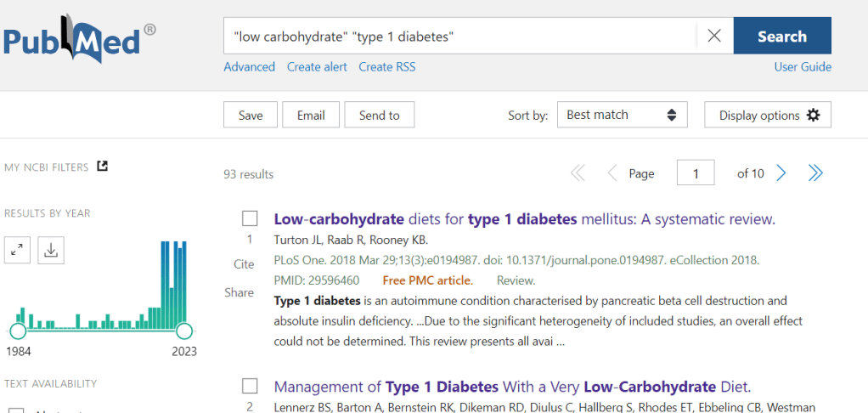Expand the results by year chart

[18, 250]
